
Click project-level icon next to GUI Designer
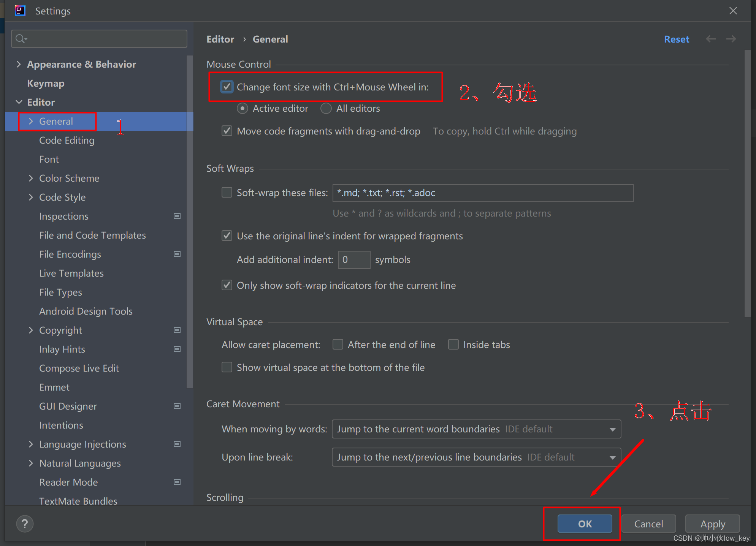[177, 406]
